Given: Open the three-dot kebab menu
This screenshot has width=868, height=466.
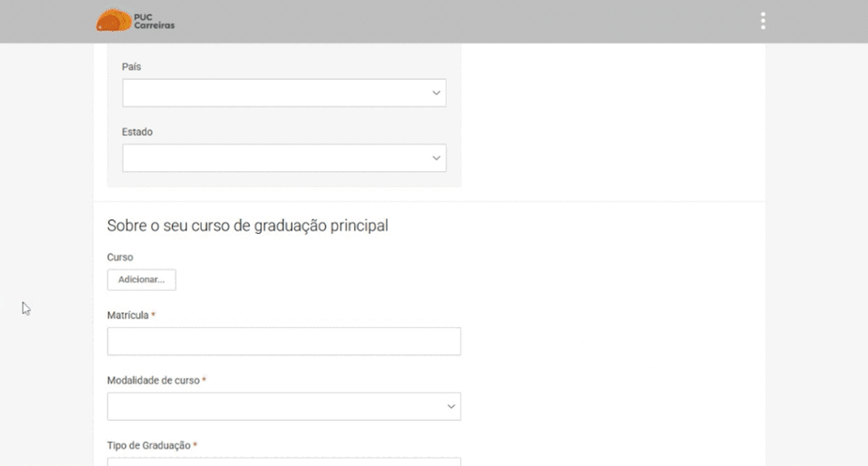Looking at the screenshot, I should (x=763, y=21).
